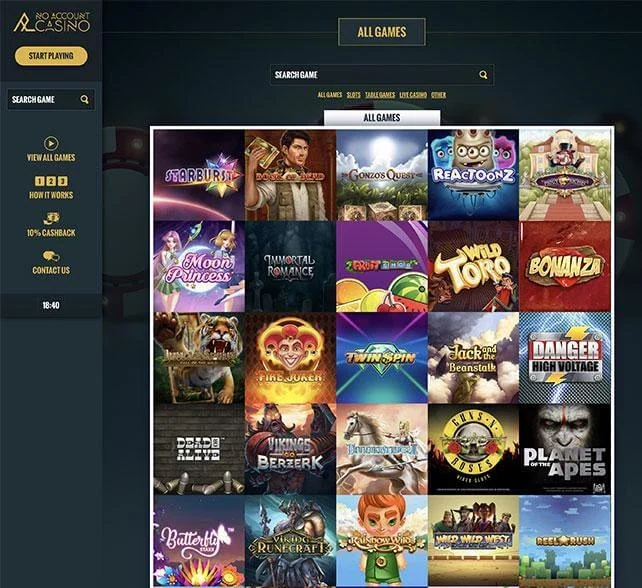
Task: Open the How It Works 123 icon
Action: (51, 181)
